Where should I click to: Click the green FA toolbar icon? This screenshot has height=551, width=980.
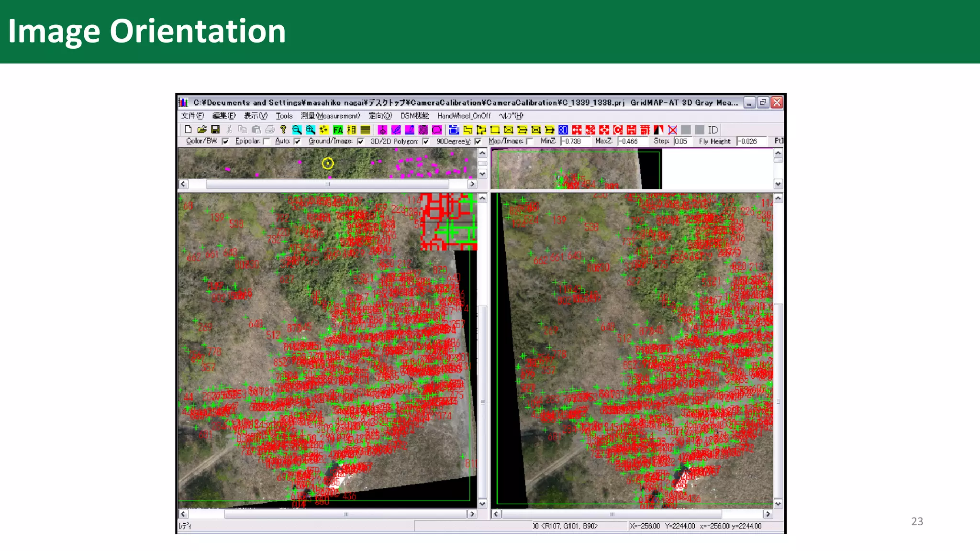pyautogui.click(x=338, y=130)
